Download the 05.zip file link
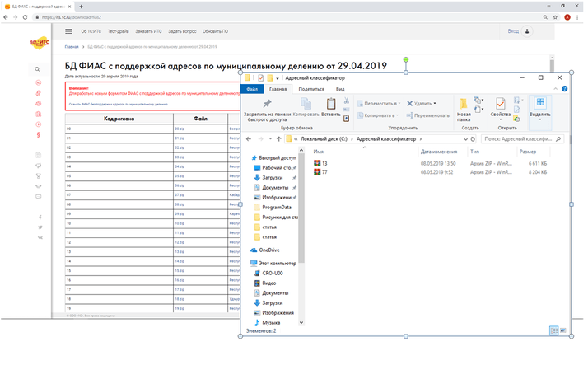 click(179, 175)
